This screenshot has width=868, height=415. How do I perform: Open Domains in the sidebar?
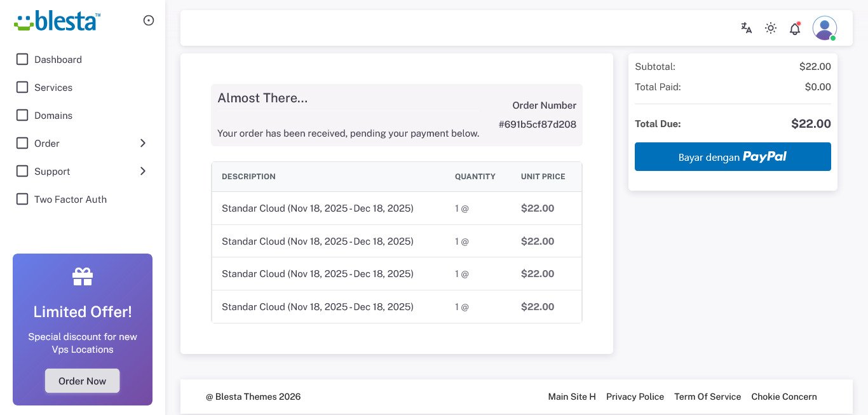53,116
